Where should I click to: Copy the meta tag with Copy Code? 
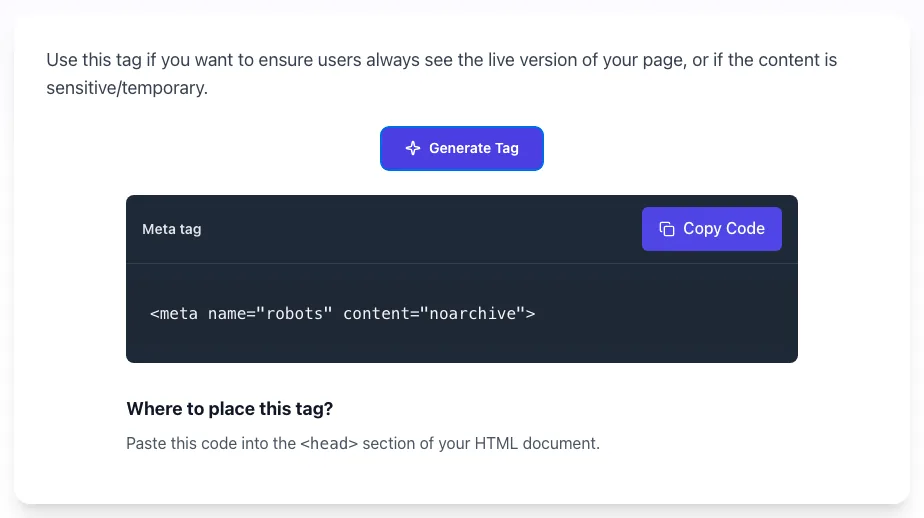tap(711, 229)
